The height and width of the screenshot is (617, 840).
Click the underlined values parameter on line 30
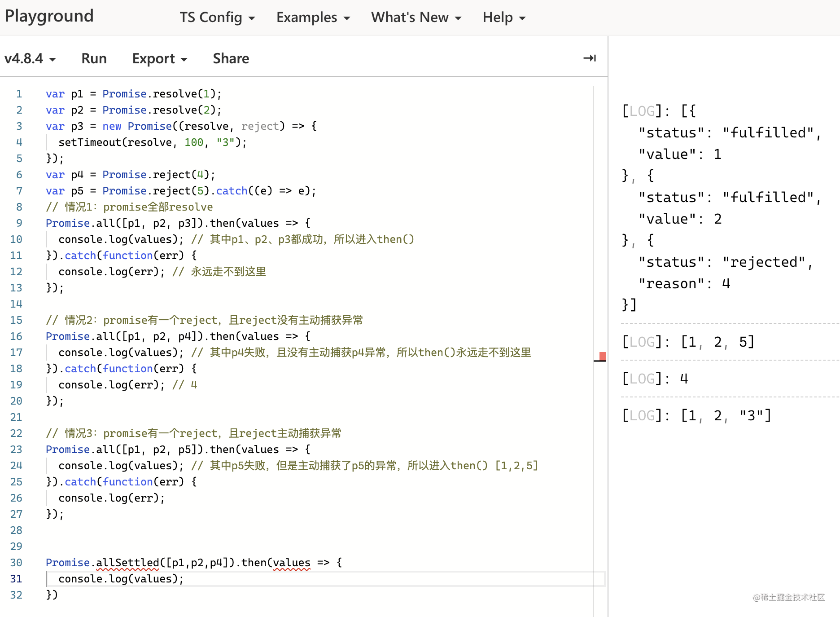292,563
